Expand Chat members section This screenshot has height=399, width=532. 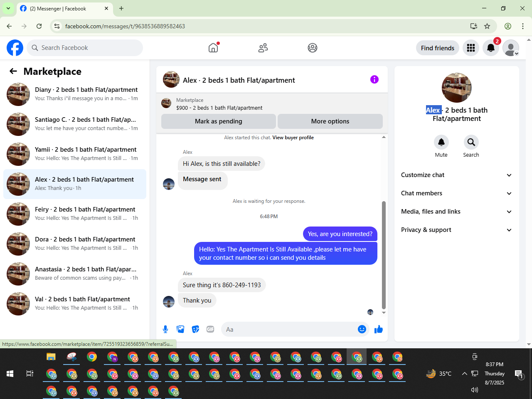457,193
